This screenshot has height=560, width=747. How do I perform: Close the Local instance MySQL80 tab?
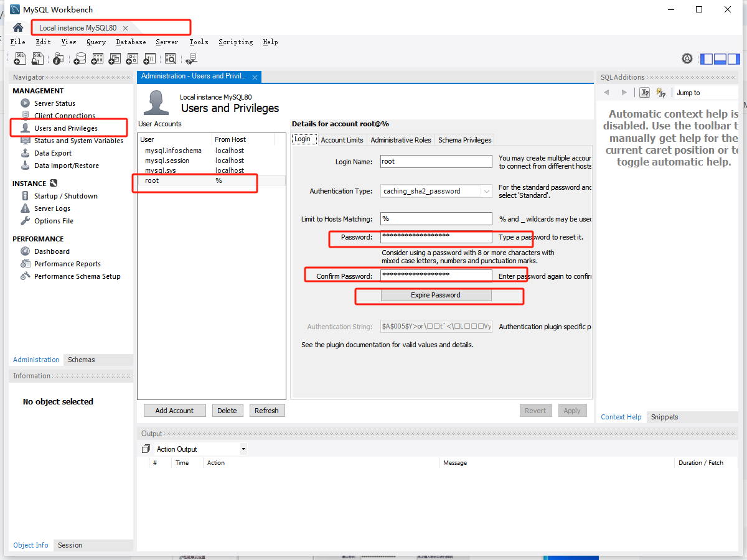click(x=125, y=28)
